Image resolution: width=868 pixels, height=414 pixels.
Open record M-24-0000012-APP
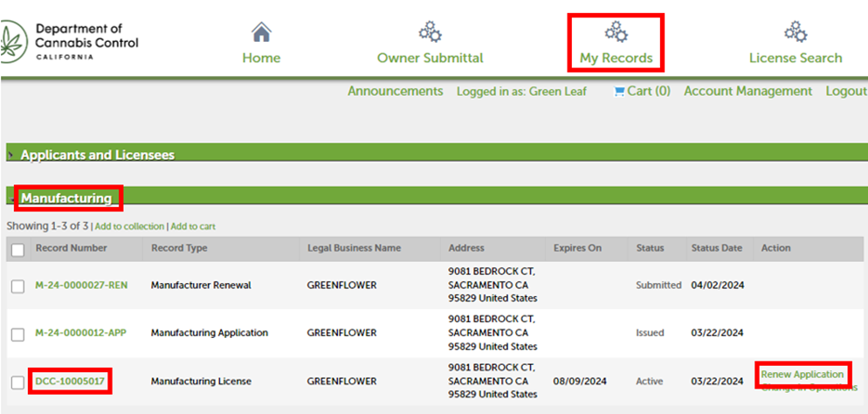coord(81,333)
